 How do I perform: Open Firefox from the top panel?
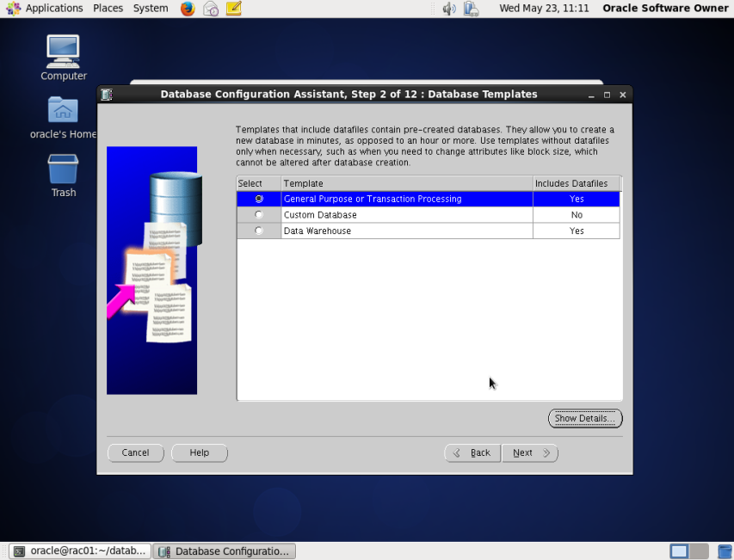(x=188, y=9)
